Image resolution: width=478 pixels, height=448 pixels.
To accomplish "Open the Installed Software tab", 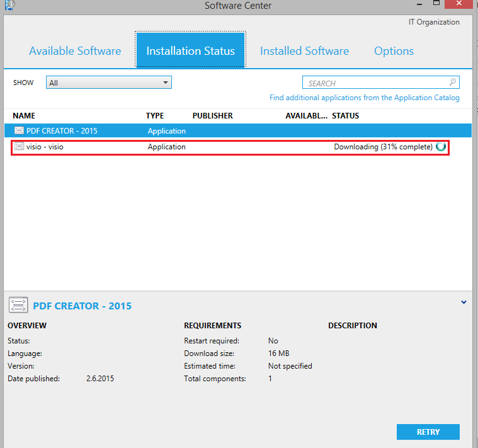I will coord(304,51).
